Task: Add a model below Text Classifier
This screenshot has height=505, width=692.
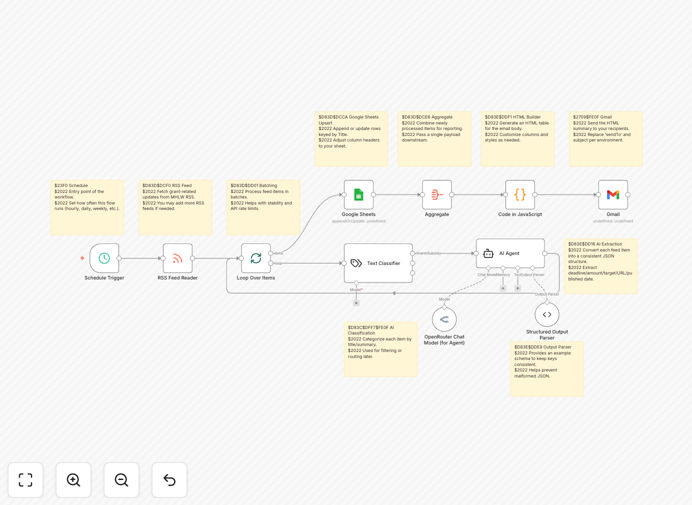Action: (x=356, y=303)
